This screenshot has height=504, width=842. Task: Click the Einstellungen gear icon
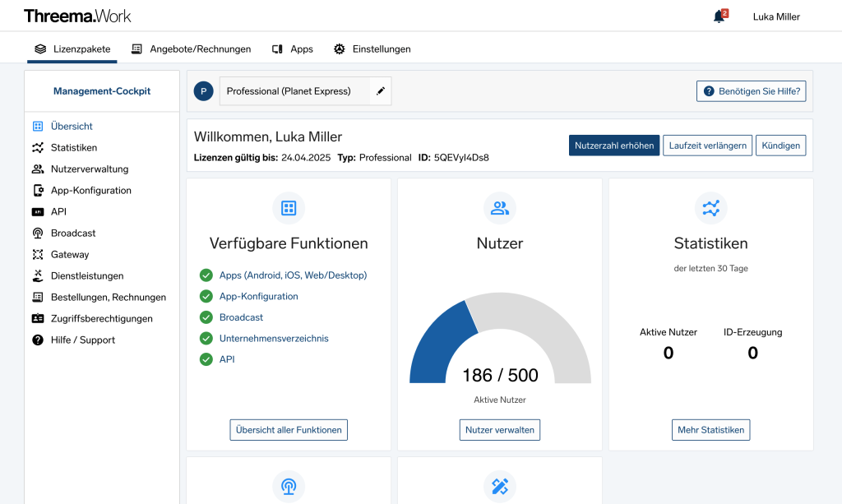340,49
